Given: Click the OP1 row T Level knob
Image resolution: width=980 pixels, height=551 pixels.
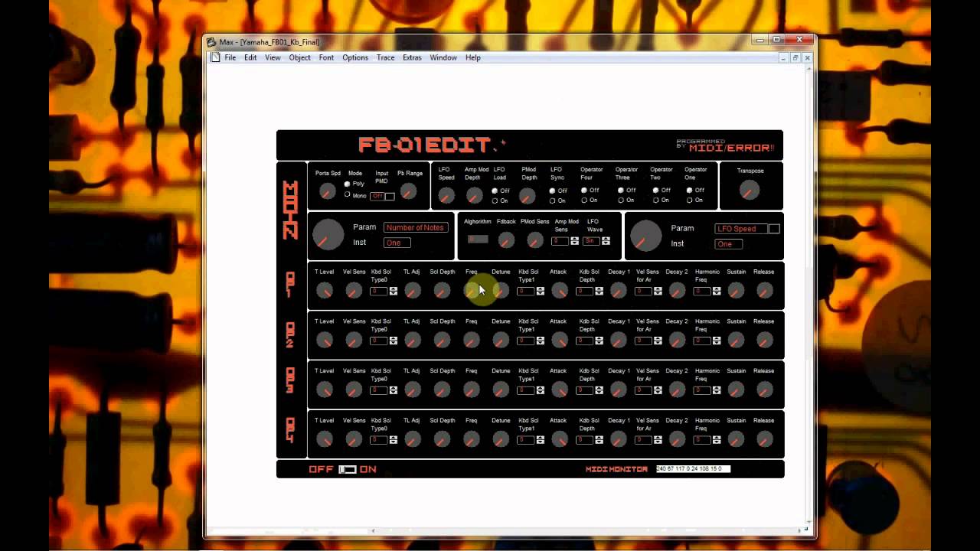Looking at the screenshot, I should [x=324, y=290].
